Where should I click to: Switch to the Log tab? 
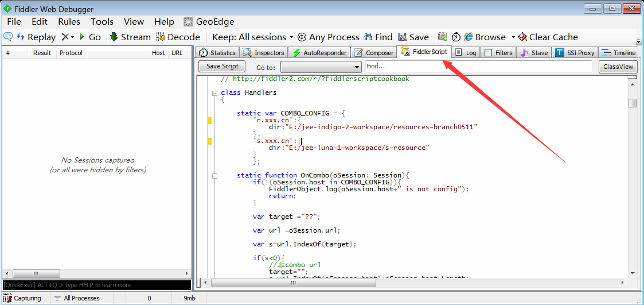466,53
